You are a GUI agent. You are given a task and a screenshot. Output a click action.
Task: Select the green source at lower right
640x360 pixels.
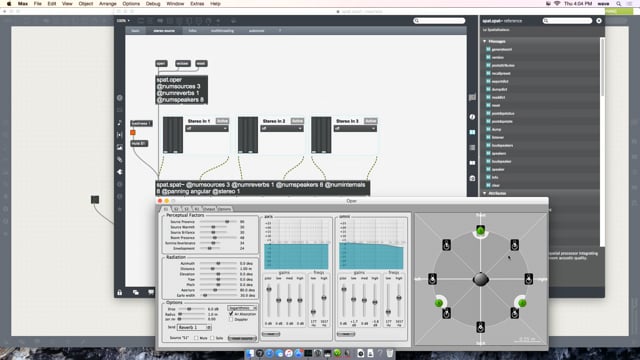(x=522, y=303)
